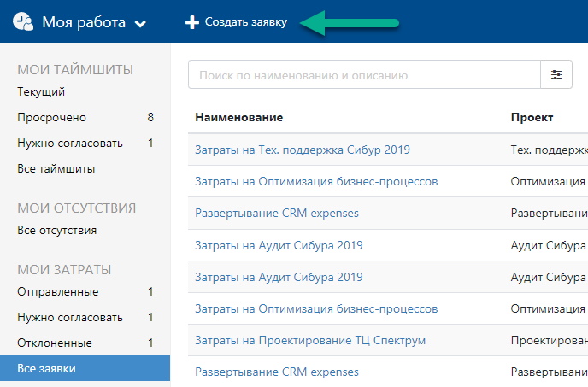This screenshot has width=588, height=387.
Task: Open Все отсутствия in sidebar
Action: [57, 231]
